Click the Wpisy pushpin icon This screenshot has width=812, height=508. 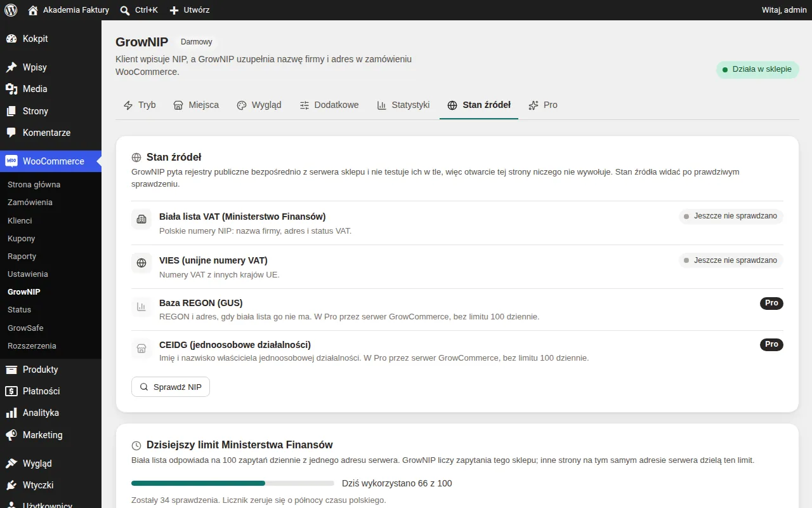11,67
